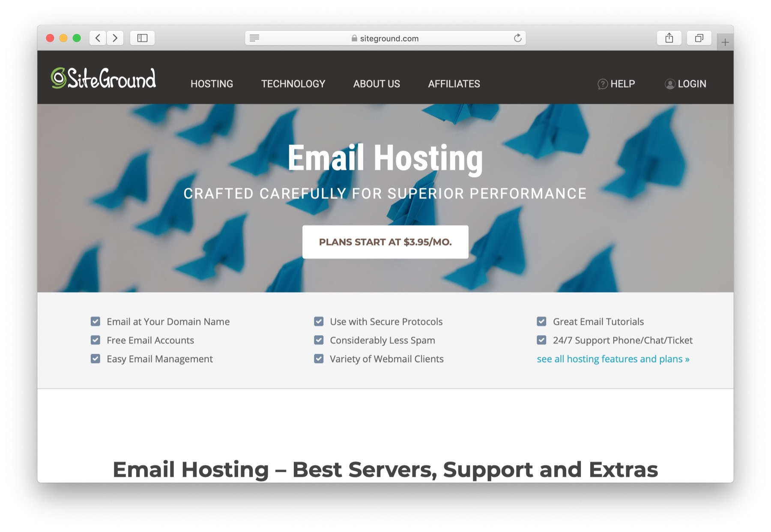Viewport: 771px width, 532px height.
Task: Click the padlock icon beside siteground.com
Action: click(x=354, y=38)
